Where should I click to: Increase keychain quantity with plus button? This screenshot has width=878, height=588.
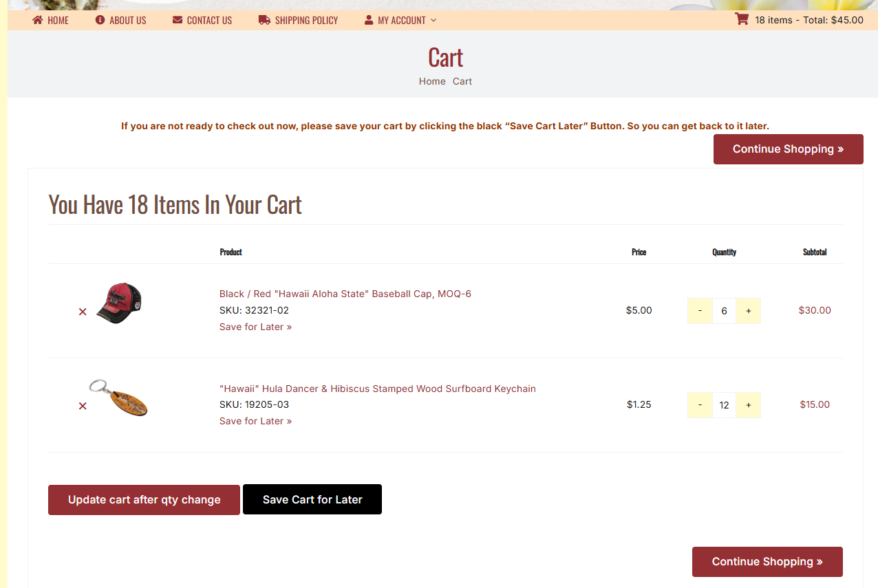(748, 405)
